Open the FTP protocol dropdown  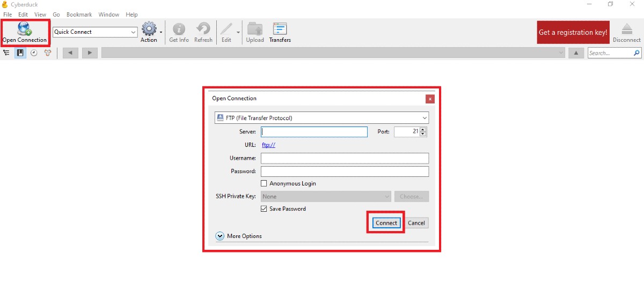(321, 118)
